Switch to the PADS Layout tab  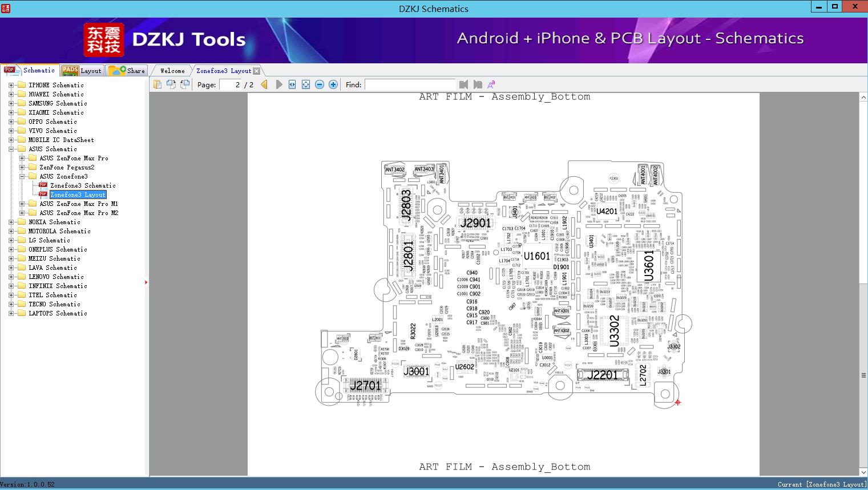pos(82,71)
